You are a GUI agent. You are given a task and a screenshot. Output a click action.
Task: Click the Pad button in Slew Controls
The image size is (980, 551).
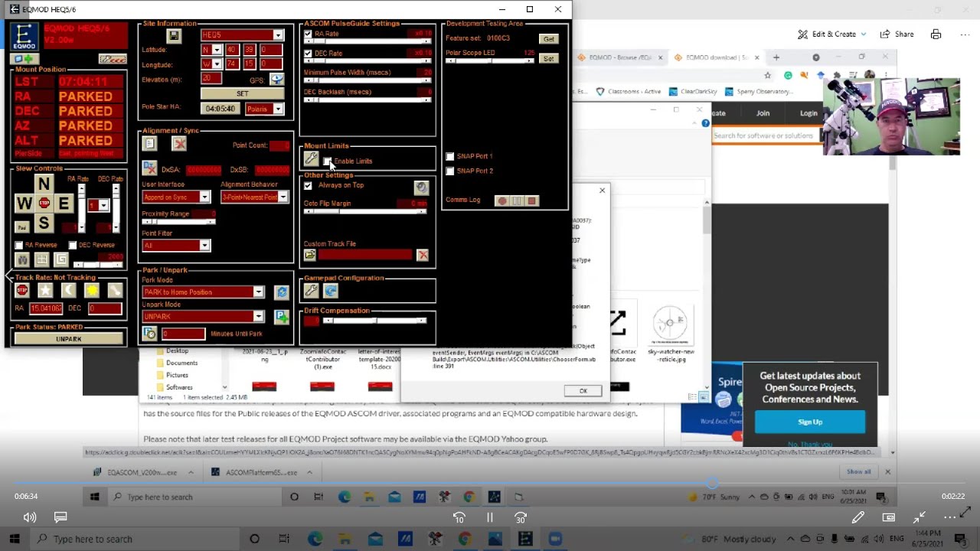pos(22,227)
